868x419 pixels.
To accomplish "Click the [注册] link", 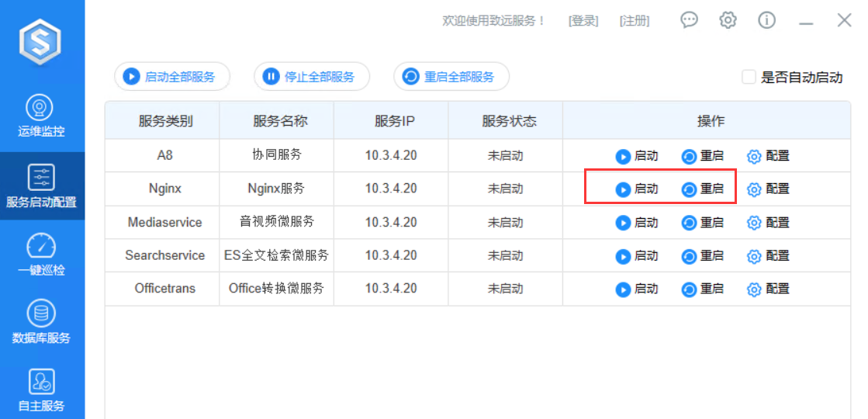I will (x=634, y=21).
